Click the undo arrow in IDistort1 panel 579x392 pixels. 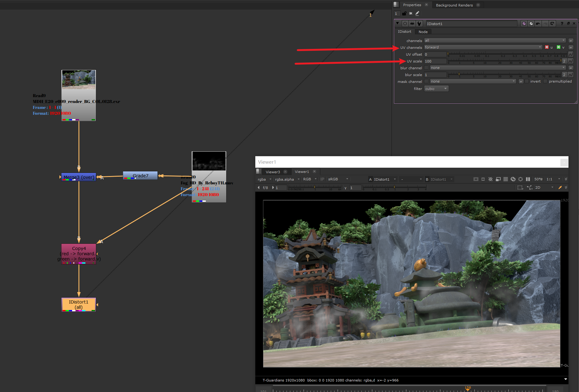point(538,24)
